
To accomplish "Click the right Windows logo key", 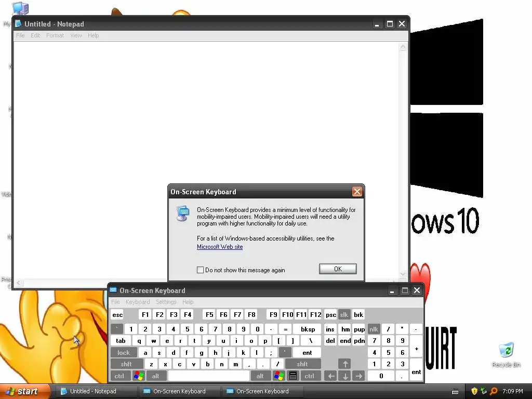I will point(279,376).
